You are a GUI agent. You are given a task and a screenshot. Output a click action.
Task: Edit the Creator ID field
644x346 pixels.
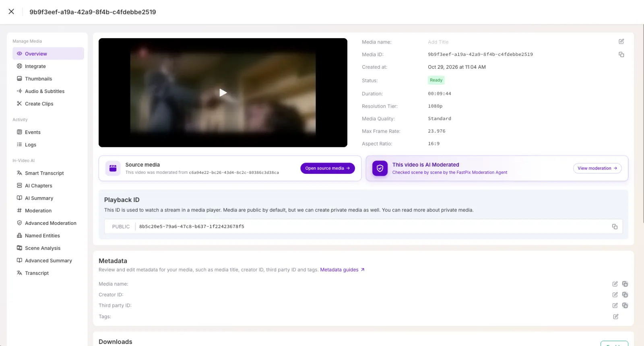[x=615, y=295]
